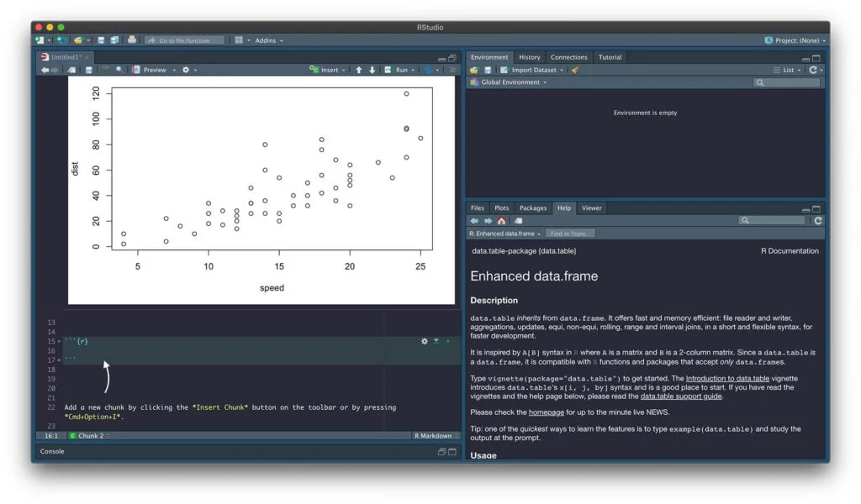This screenshot has height=504, width=861.
Task: Follow the homepage link in Help
Action: point(546,412)
